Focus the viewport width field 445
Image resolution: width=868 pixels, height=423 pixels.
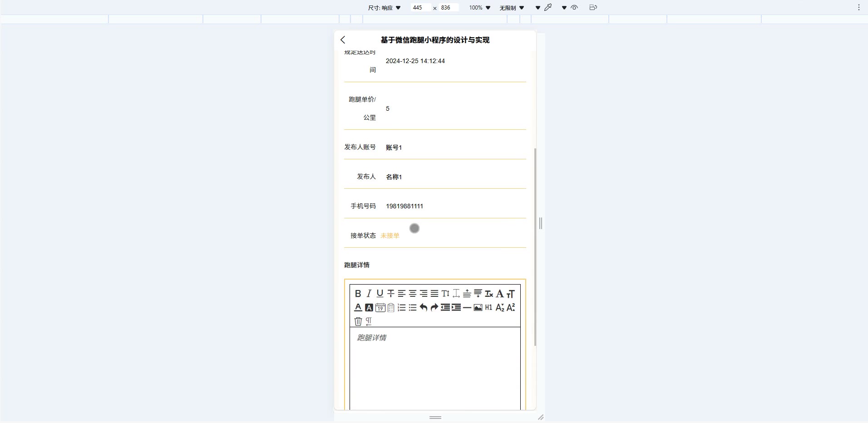tap(420, 8)
